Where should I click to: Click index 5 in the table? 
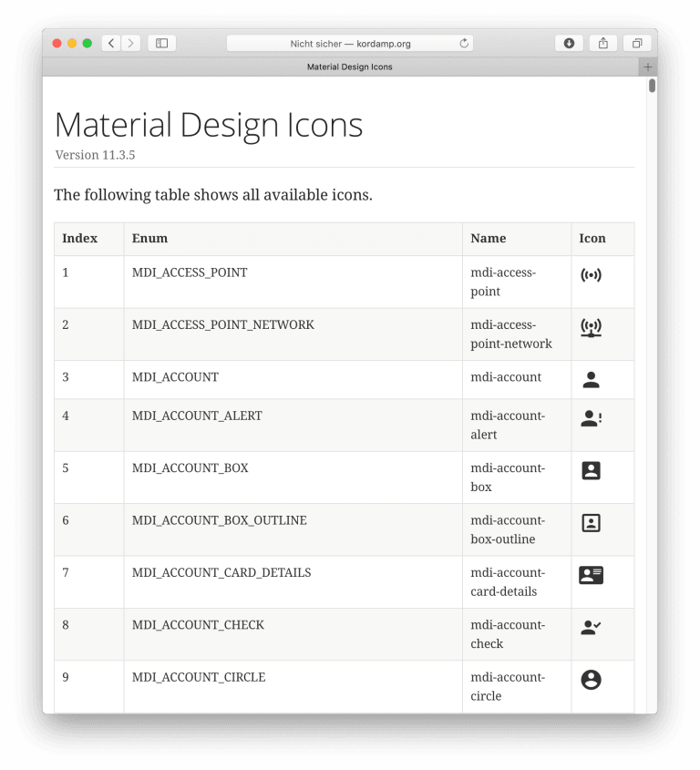[66, 468]
